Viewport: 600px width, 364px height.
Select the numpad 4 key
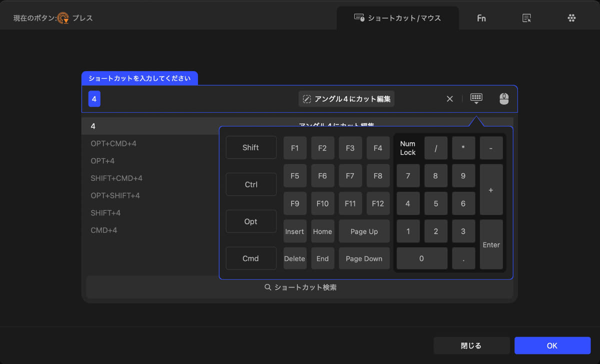click(x=408, y=203)
